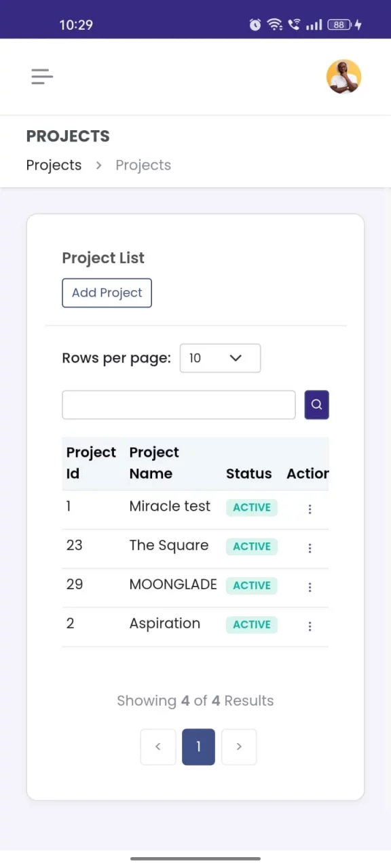The image size is (391, 868).
Task: Click the purple search icon button
Action: point(317,405)
